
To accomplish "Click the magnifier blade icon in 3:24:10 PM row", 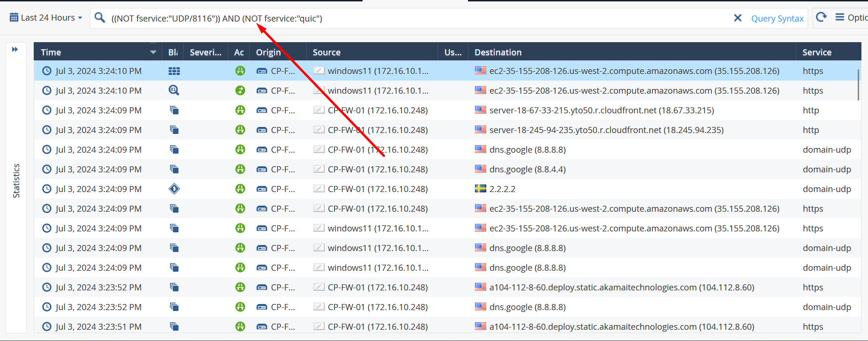I will tap(174, 90).
